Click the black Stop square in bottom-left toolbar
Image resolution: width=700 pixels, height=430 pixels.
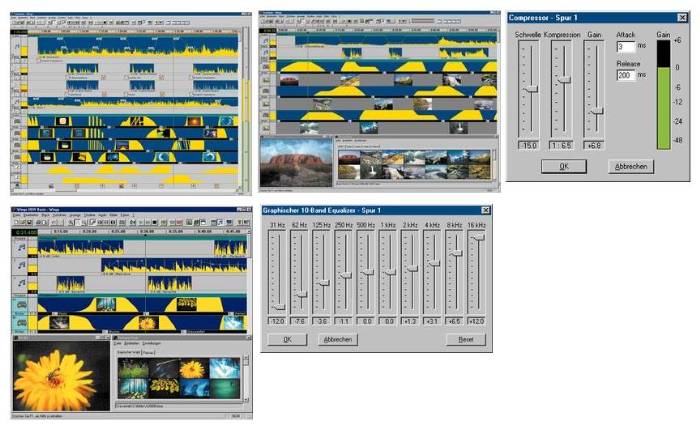[x=154, y=222]
